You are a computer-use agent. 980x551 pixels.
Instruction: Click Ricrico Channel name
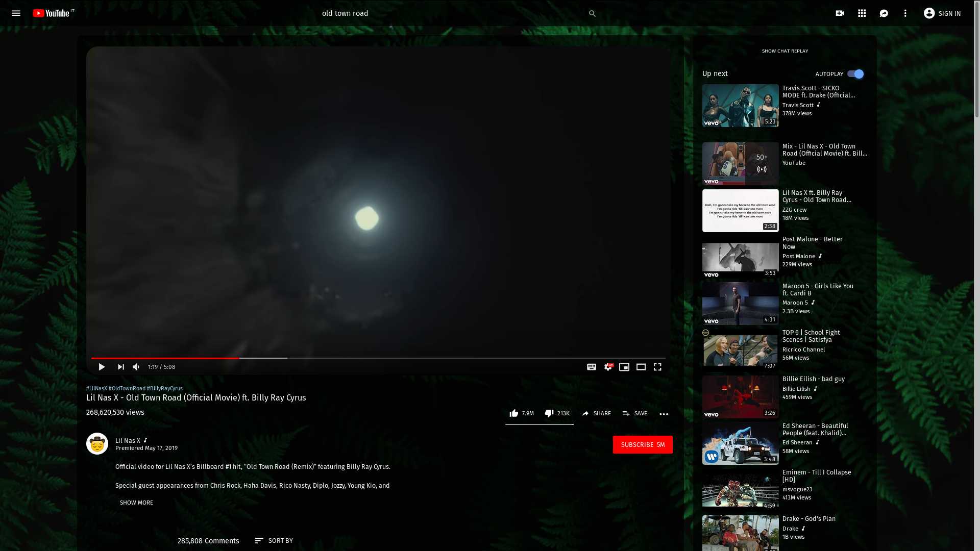[x=803, y=349]
